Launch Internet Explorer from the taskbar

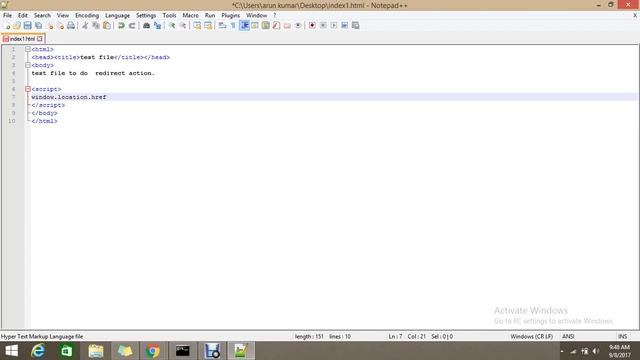tap(38, 351)
